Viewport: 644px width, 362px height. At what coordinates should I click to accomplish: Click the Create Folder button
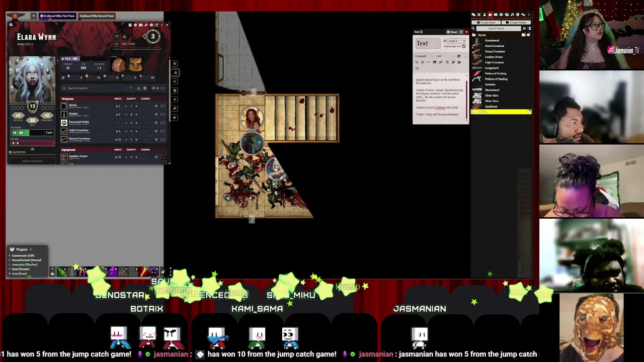click(516, 23)
